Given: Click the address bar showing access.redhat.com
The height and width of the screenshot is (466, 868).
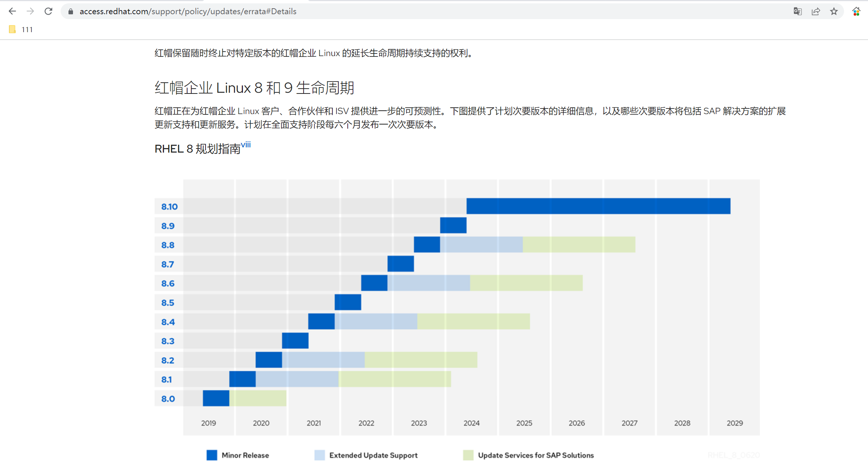Looking at the screenshot, I should point(188,11).
